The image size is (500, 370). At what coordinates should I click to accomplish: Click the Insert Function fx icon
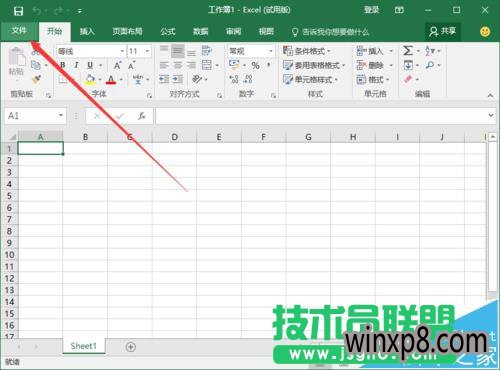point(142,116)
